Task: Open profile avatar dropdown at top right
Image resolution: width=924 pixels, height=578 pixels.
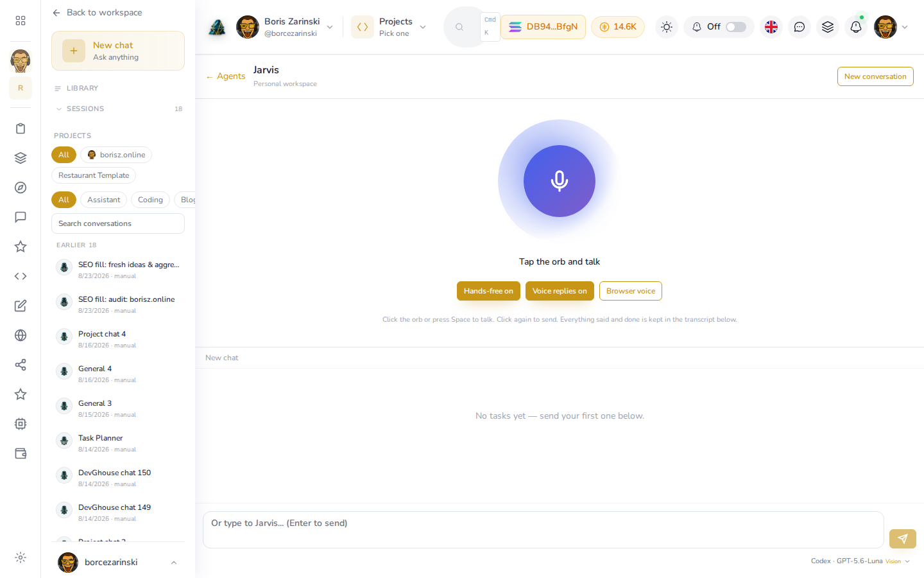Action: (x=891, y=27)
